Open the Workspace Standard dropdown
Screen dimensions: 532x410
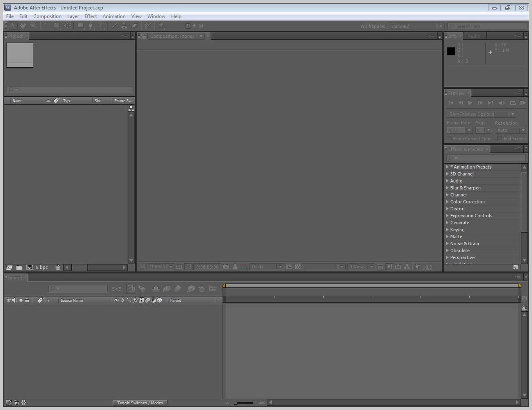[416, 26]
